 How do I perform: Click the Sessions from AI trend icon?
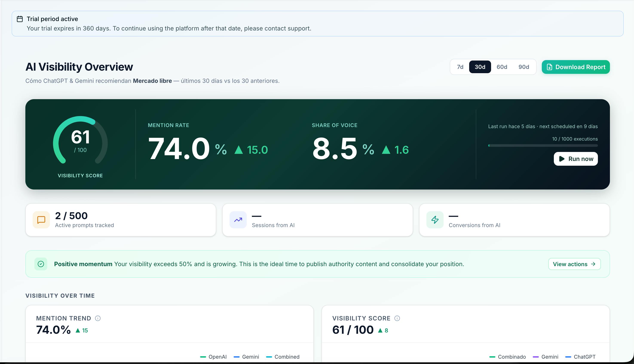[x=238, y=220]
